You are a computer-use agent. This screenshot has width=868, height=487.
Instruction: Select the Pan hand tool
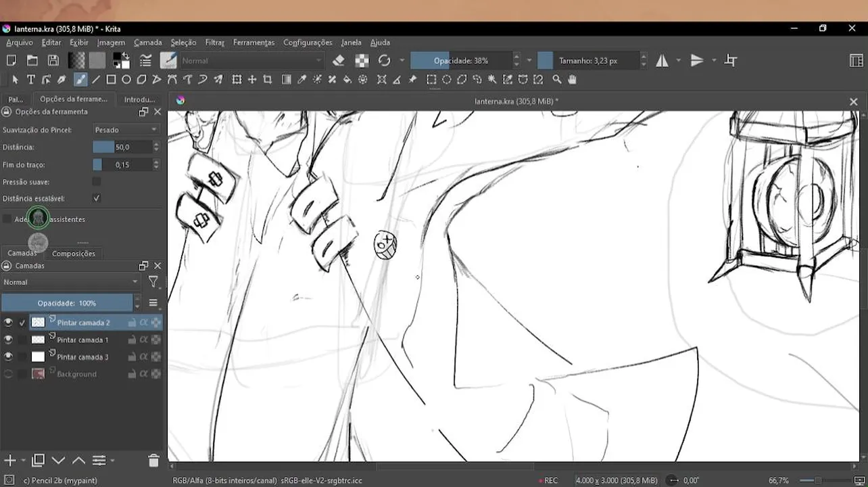[x=573, y=80]
